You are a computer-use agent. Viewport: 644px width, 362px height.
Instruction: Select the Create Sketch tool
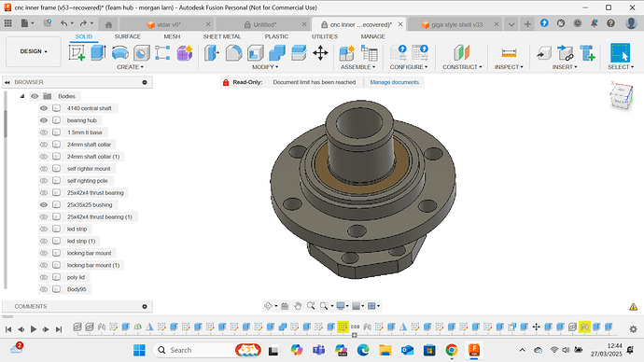point(77,53)
